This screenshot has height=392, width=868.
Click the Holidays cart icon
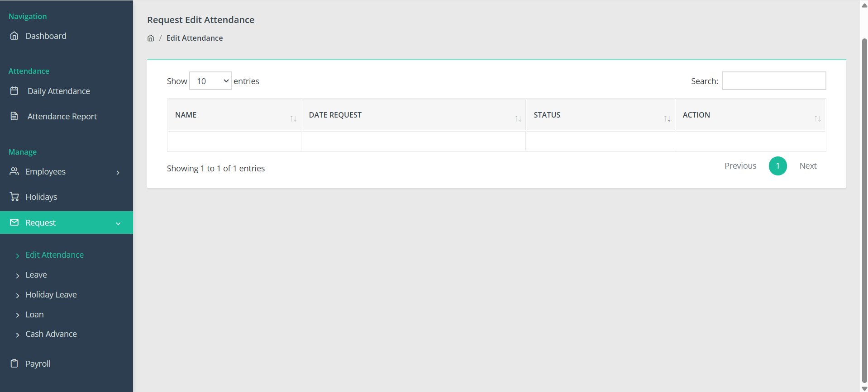click(x=14, y=197)
